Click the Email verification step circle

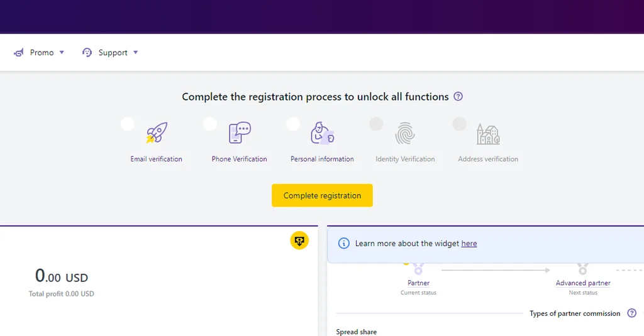[x=128, y=124]
